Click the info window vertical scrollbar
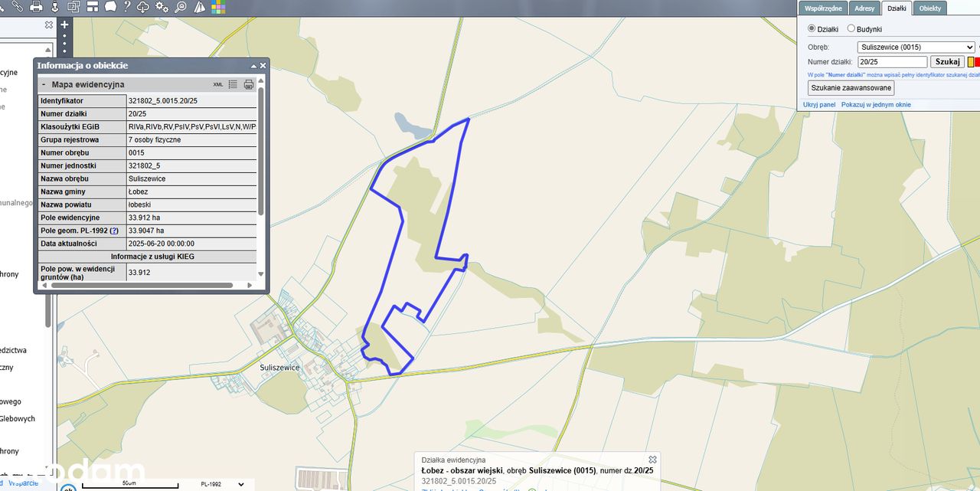This screenshot has width=980, height=491. point(260,149)
